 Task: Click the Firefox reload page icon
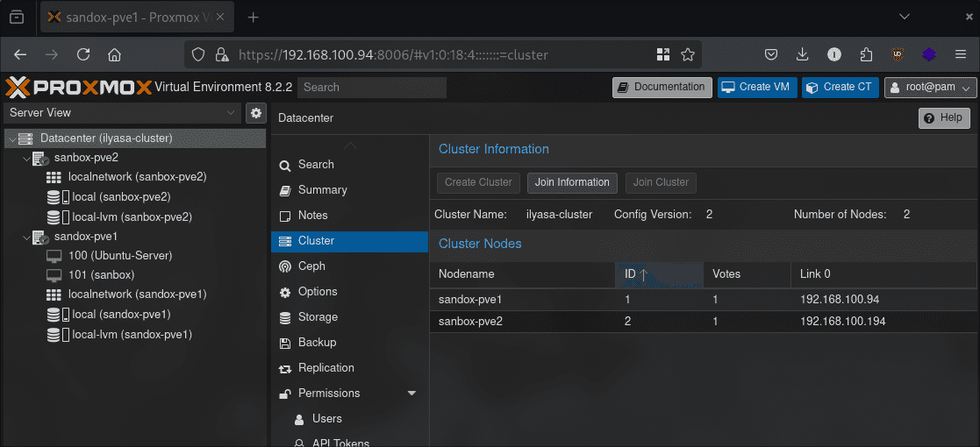[83, 54]
